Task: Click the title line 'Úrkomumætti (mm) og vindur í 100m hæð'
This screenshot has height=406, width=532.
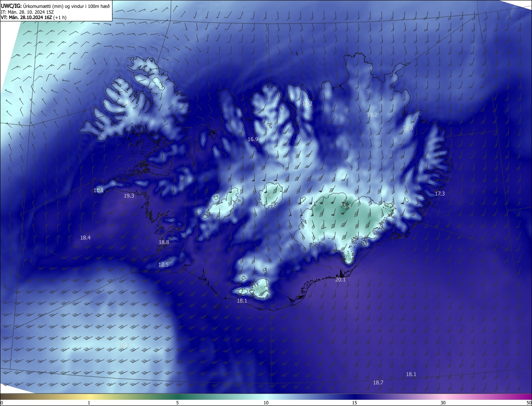Action: point(66,5)
